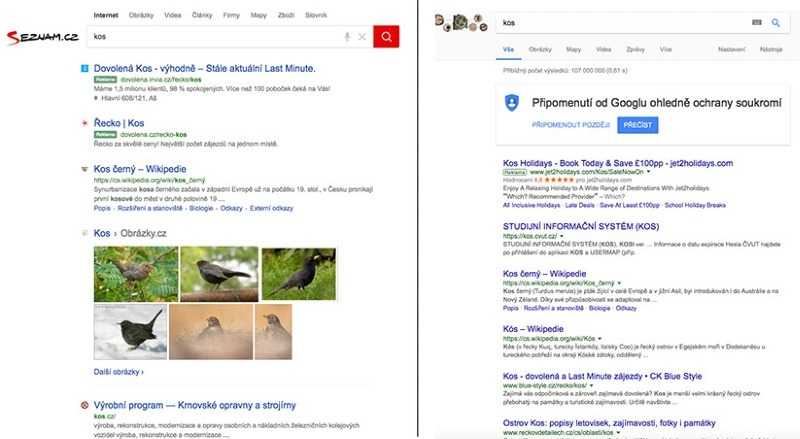The width and height of the screenshot is (800, 439).
Task: Open Kos Obrázky.cz heading link
Action: 130,233
